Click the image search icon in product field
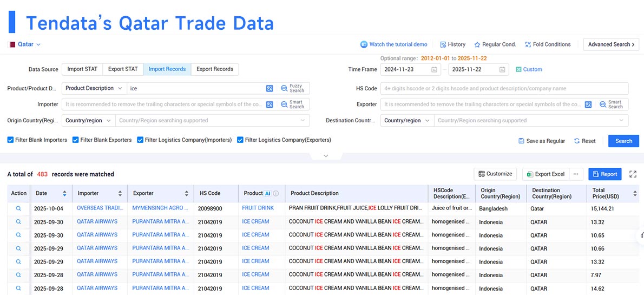The image size is (644, 295). pos(270,88)
